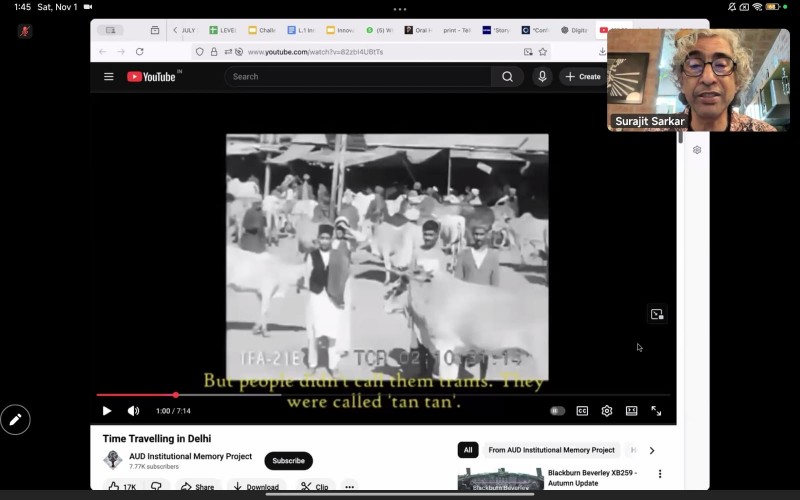Expand more filter chips with right chevron
The height and width of the screenshot is (500, 800).
pyautogui.click(x=652, y=450)
